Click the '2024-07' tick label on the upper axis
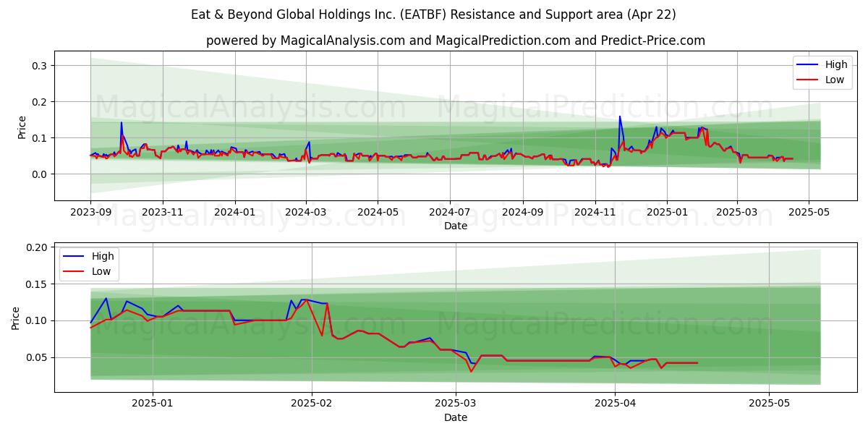The height and width of the screenshot is (434, 868). pyautogui.click(x=450, y=213)
